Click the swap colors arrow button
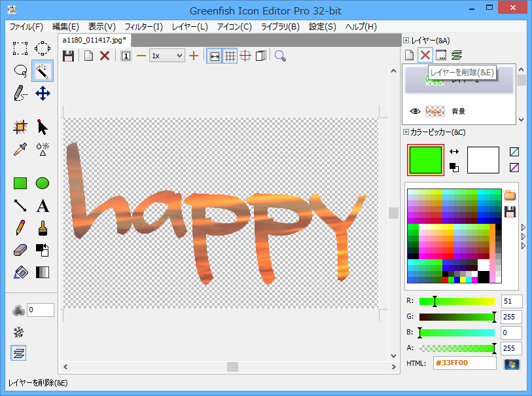The image size is (532, 396). [454, 152]
